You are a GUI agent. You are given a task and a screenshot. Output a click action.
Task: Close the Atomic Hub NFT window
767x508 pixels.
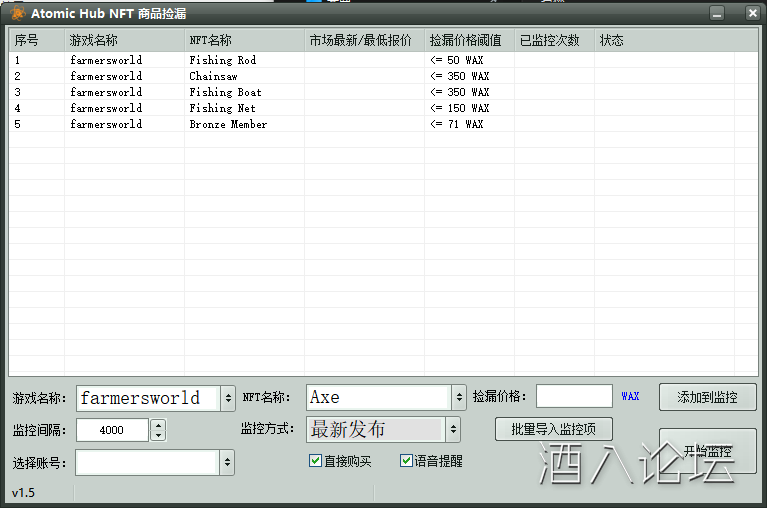[x=752, y=13]
